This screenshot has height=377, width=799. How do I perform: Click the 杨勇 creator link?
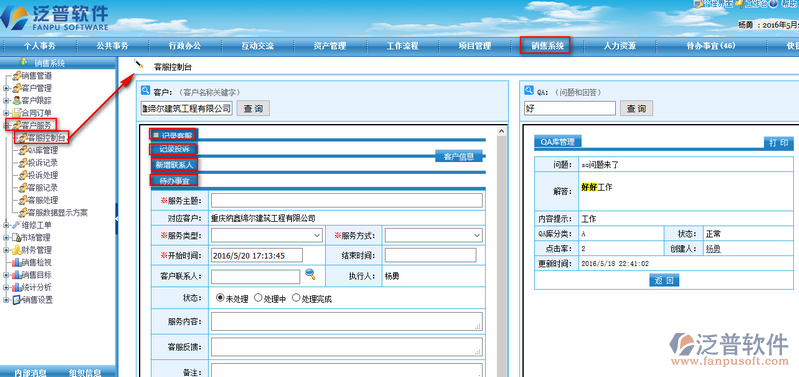713,249
